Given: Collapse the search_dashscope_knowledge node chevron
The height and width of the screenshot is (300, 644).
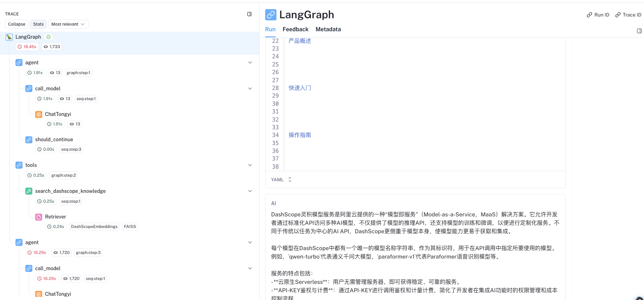Looking at the screenshot, I should (250, 191).
